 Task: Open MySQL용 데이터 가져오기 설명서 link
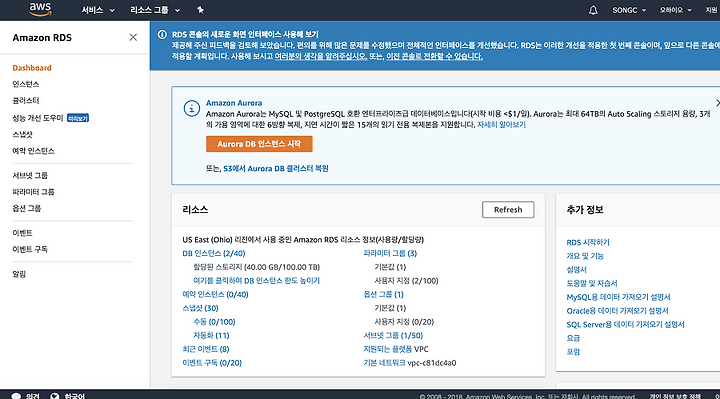pyautogui.click(x=619, y=297)
